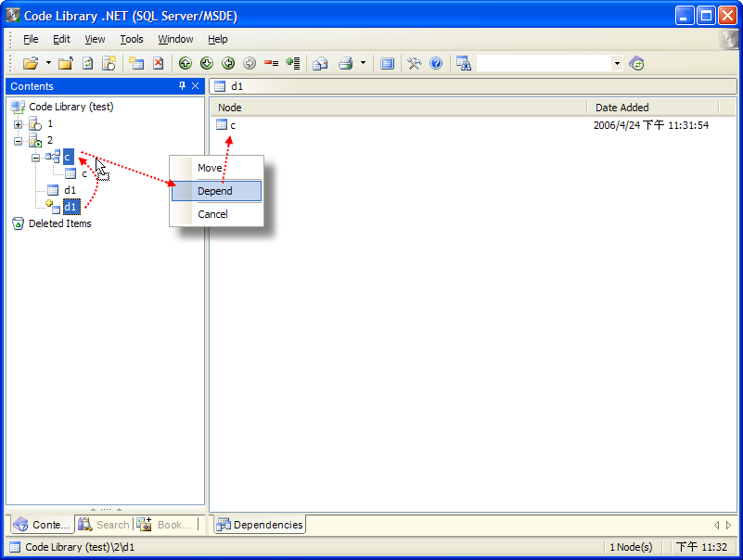The image size is (743, 560).
Task: Click the Deleted Items recycle bin icon
Action: (18, 223)
